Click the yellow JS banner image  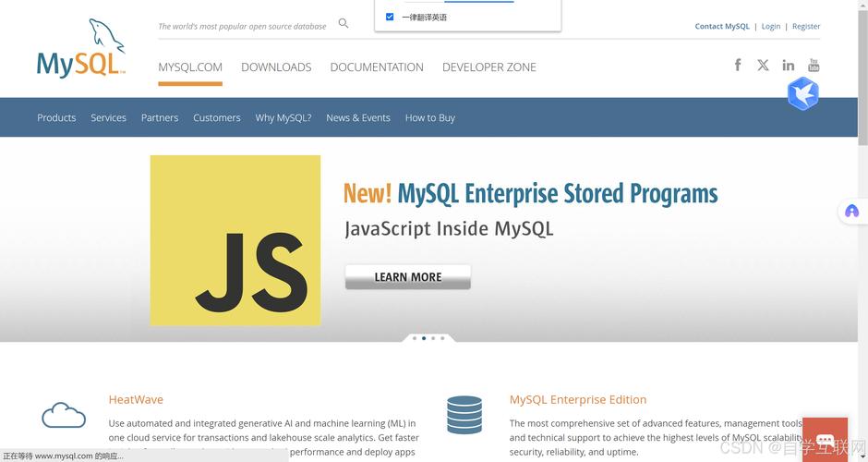click(235, 240)
